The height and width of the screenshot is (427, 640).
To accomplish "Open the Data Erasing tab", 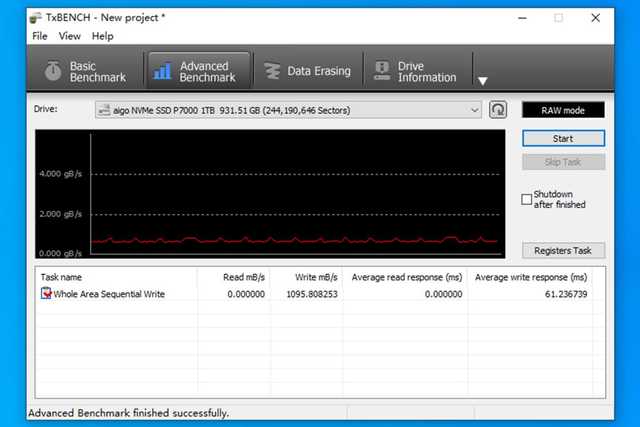I will 308,71.
